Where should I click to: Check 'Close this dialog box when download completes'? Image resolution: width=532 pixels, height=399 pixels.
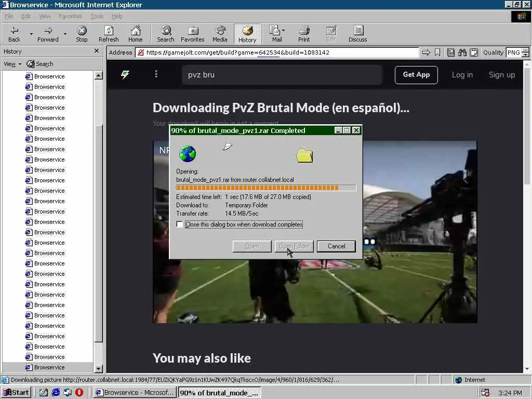(179, 224)
